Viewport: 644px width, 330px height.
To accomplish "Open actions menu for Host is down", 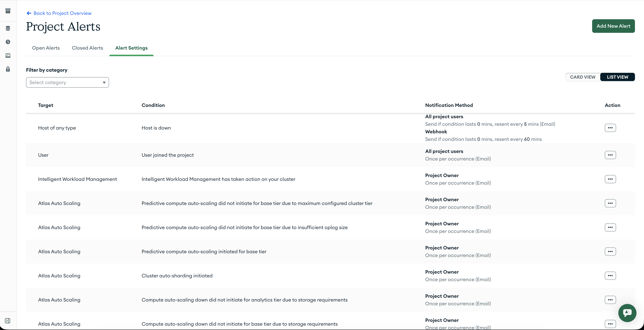I will 610,128.
